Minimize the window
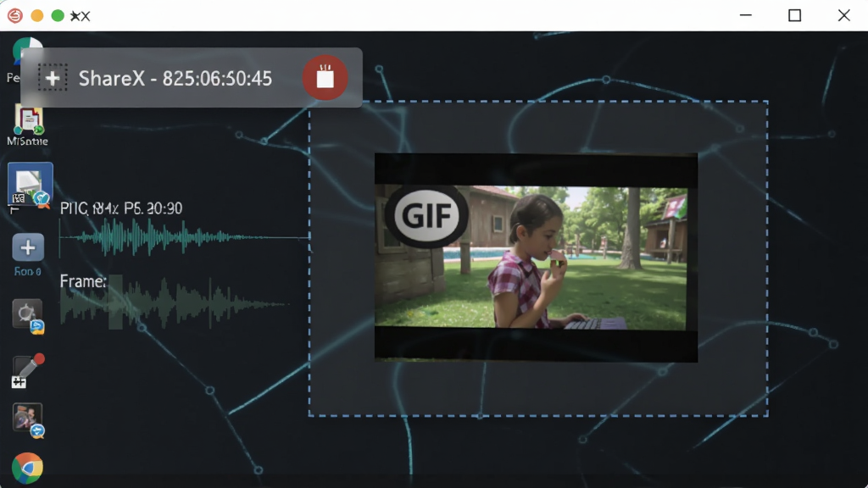This screenshot has height=488, width=868. point(746,15)
